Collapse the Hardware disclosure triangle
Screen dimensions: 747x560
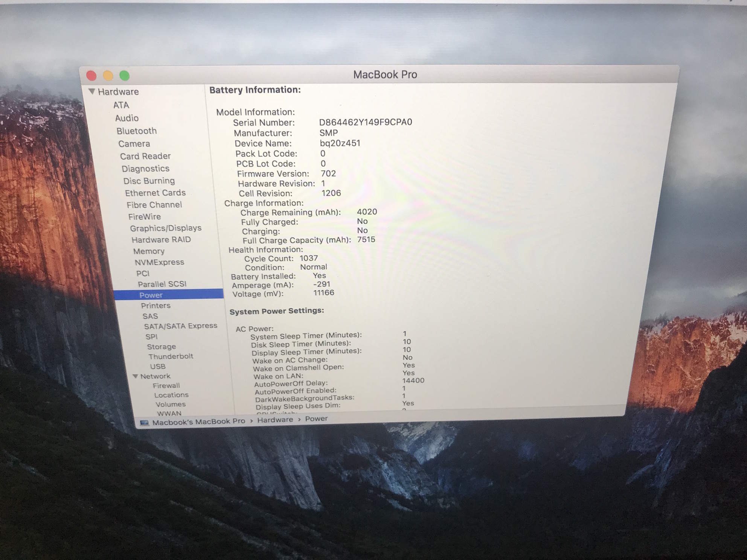point(91,91)
